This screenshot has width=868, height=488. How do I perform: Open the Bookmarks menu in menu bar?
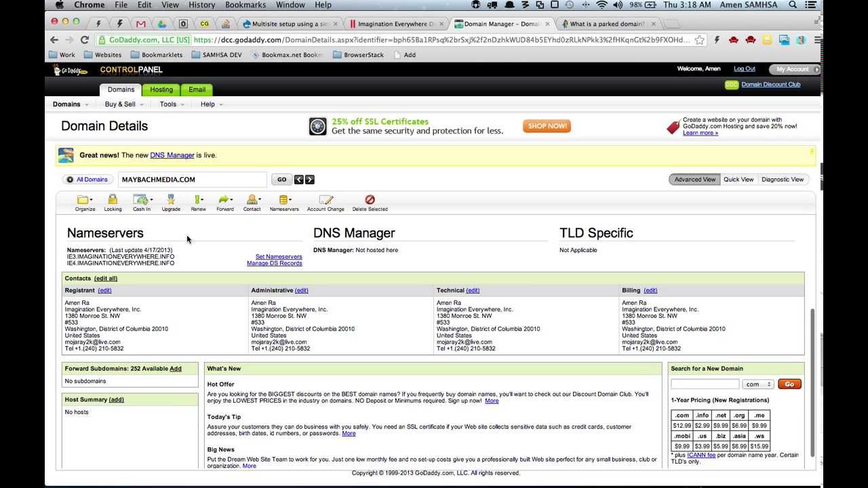click(x=245, y=5)
